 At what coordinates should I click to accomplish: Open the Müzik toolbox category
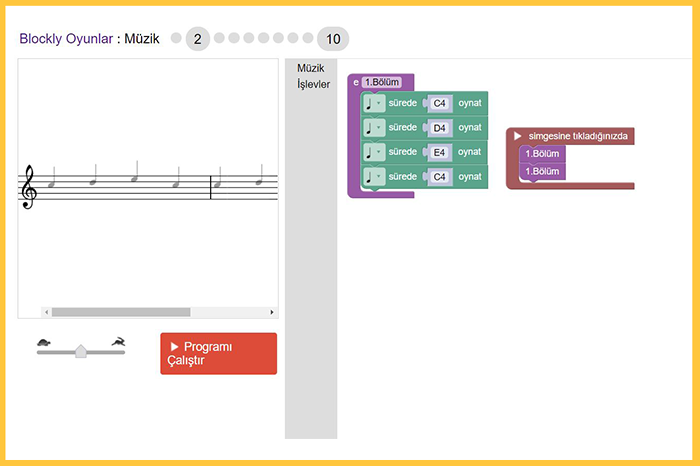311,68
